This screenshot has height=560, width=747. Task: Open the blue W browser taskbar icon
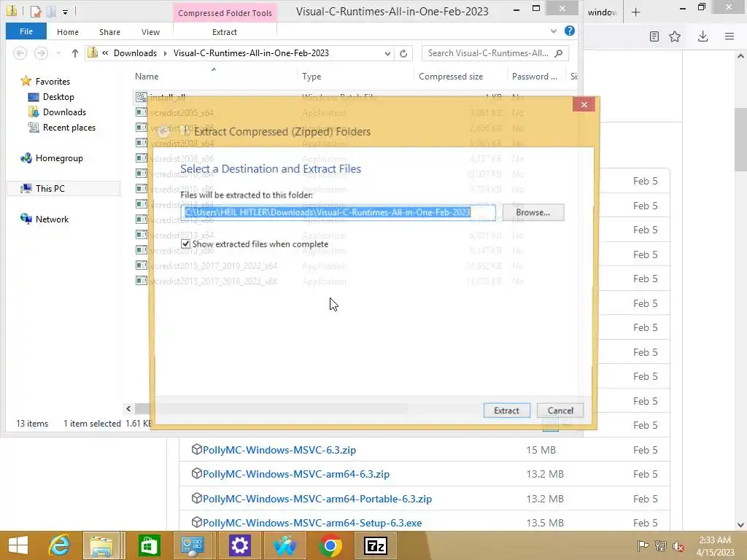tap(285, 545)
